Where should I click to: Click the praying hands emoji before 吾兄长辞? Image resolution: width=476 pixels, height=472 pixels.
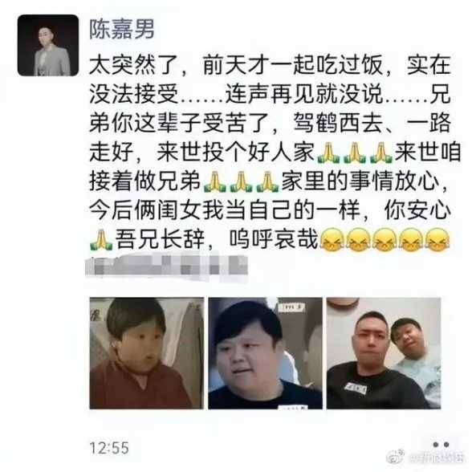pos(101,240)
